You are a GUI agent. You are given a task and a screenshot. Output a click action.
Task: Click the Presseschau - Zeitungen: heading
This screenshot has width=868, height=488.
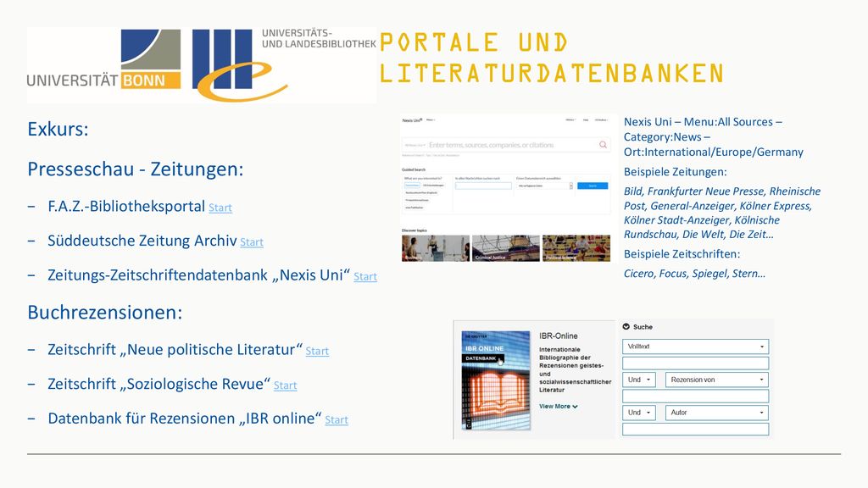(x=136, y=169)
